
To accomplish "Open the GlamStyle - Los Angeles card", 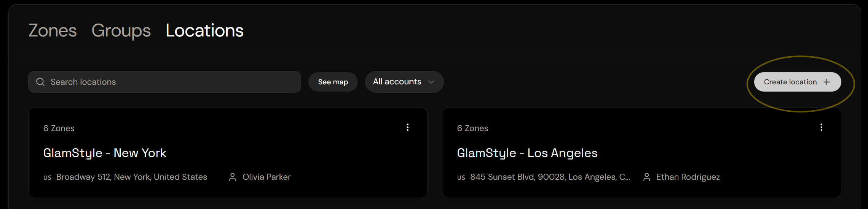I will pos(641,153).
